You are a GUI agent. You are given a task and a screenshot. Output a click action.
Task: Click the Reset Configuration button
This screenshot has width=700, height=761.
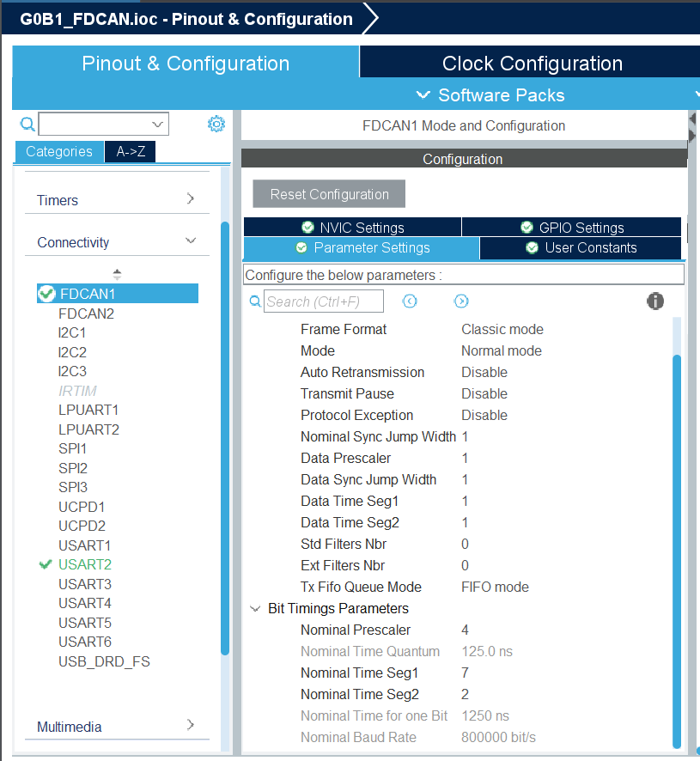(x=328, y=193)
